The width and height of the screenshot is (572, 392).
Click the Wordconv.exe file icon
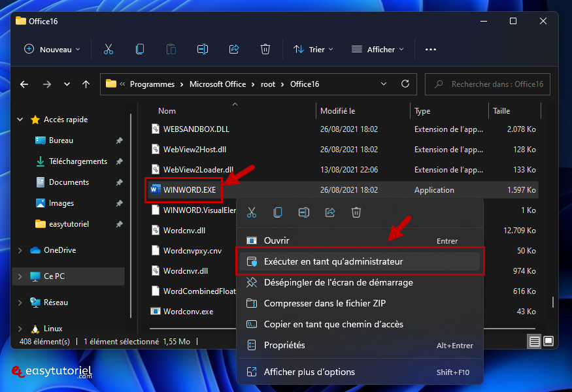coord(156,312)
